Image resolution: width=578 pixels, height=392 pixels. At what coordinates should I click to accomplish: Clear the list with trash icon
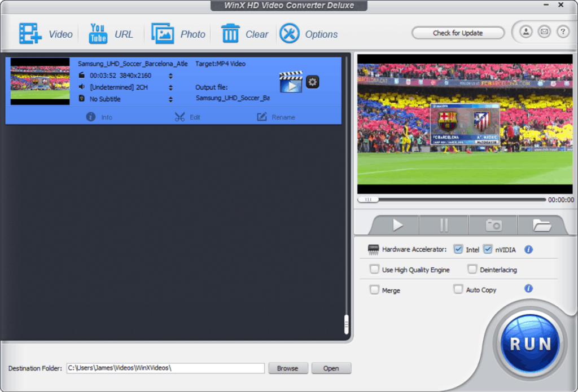tap(230, 34)
